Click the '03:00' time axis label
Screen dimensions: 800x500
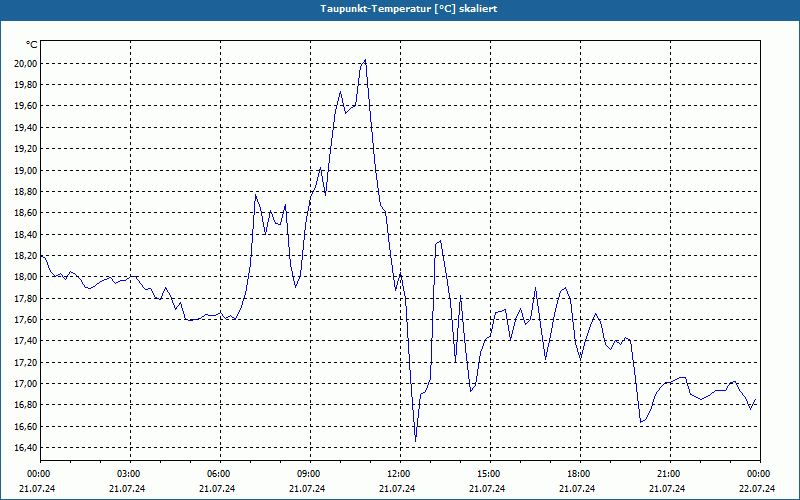point(131,474)
